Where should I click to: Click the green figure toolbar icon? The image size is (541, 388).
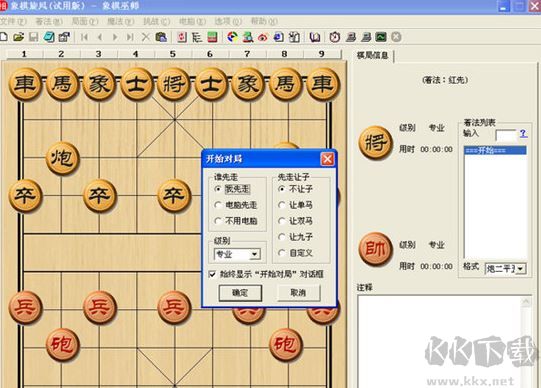pyautogui.click(x=248, y=37)
